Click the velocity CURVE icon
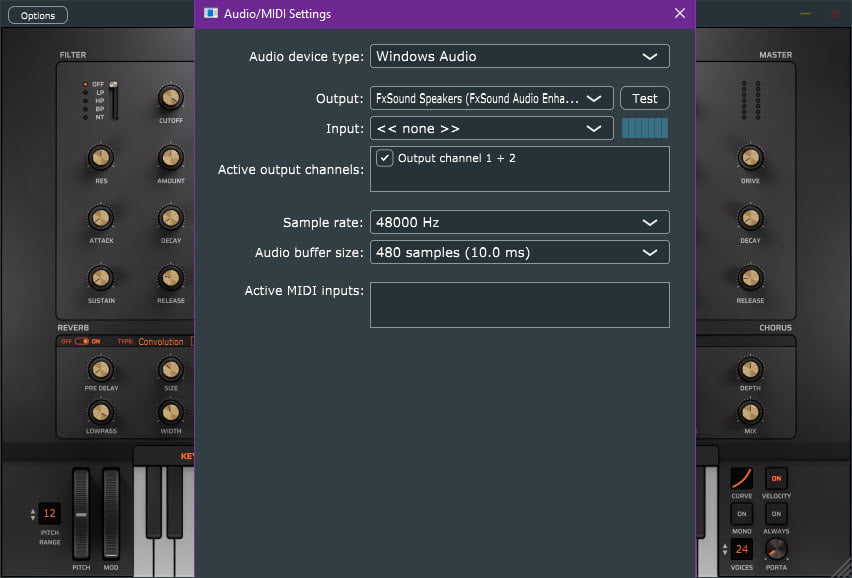Screen dimensions: 852x578 (x=742, y=479)
